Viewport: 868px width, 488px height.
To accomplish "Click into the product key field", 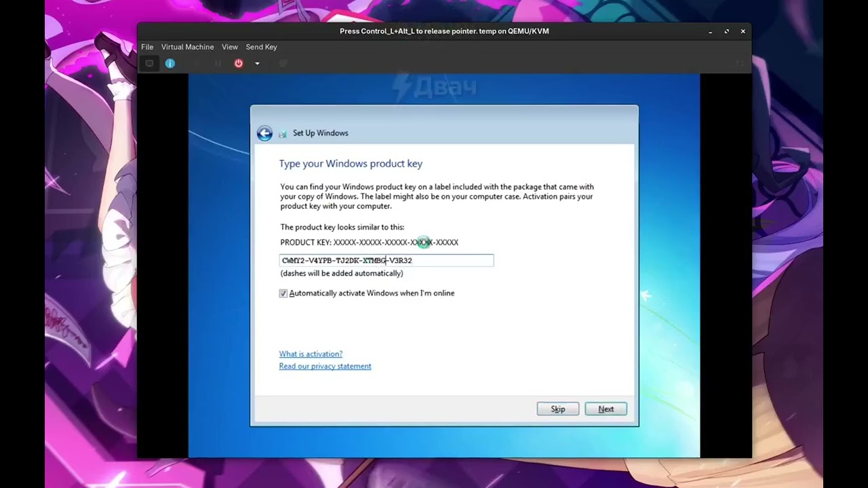I will (387, 260).
